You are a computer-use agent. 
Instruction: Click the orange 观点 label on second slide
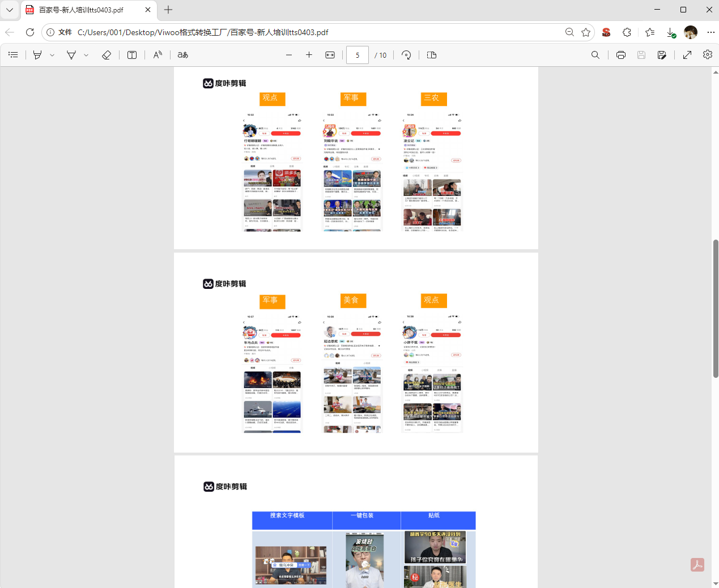coord(434,300)
